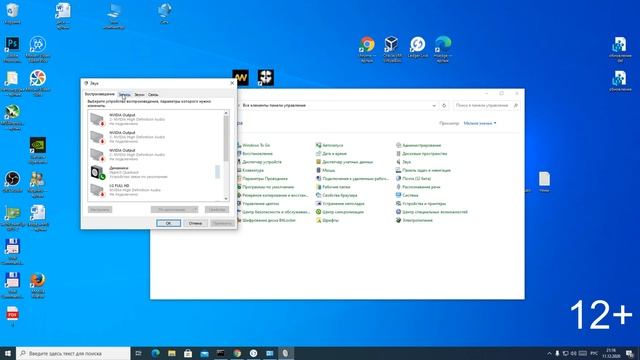Image resolution: width=640 pixels, height=360 pixels.
Task: Open the Звуки tab in Sound dialog
Action: [x=139, y=94]
